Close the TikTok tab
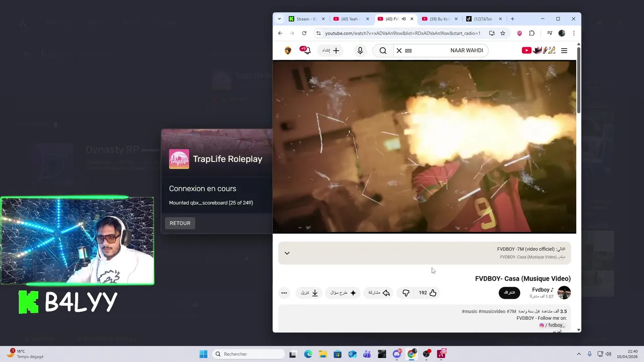 (x=500, y=19)
